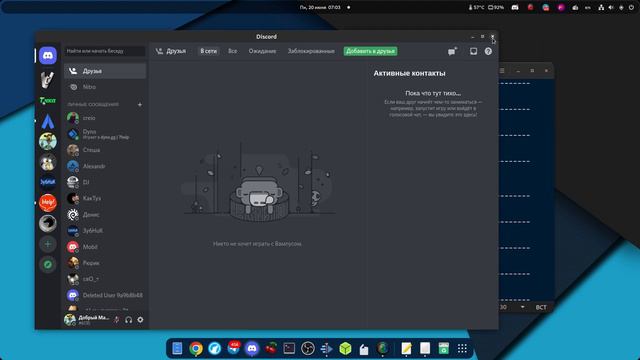Click the user avatar in bottom panel
The width and height of the screenshot is (640, 360).
click(x=70, y=320)
